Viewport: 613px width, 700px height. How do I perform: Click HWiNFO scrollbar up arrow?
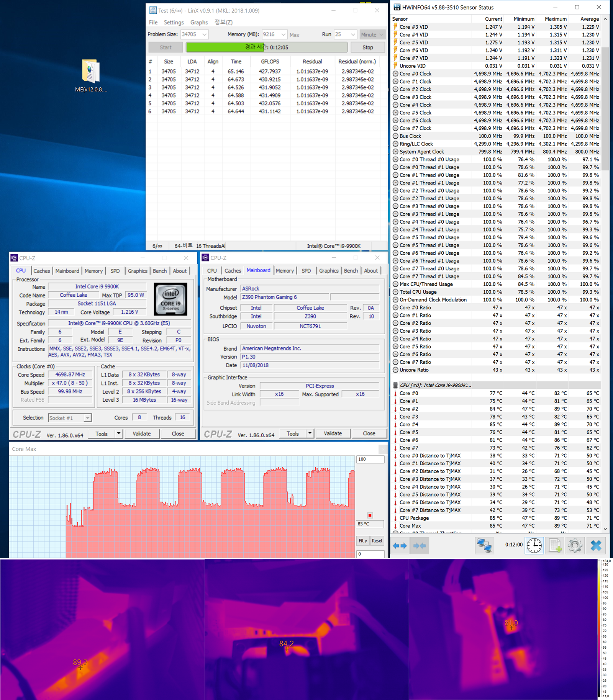pos(605,19)
